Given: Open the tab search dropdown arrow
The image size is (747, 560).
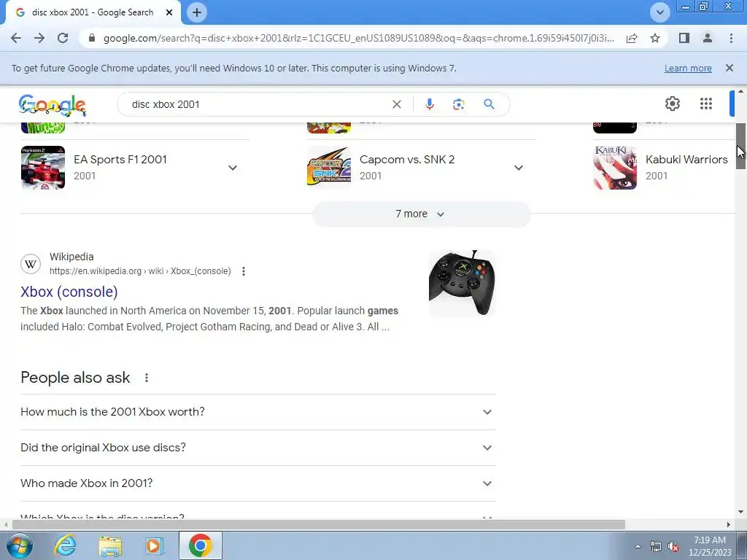Looking at the screenshot, I should (659, 12).
